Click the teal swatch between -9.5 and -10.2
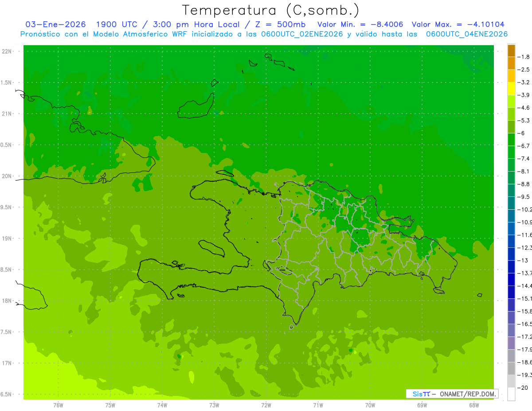The width and height of the screenshot is (532, 411). point(511,203)
